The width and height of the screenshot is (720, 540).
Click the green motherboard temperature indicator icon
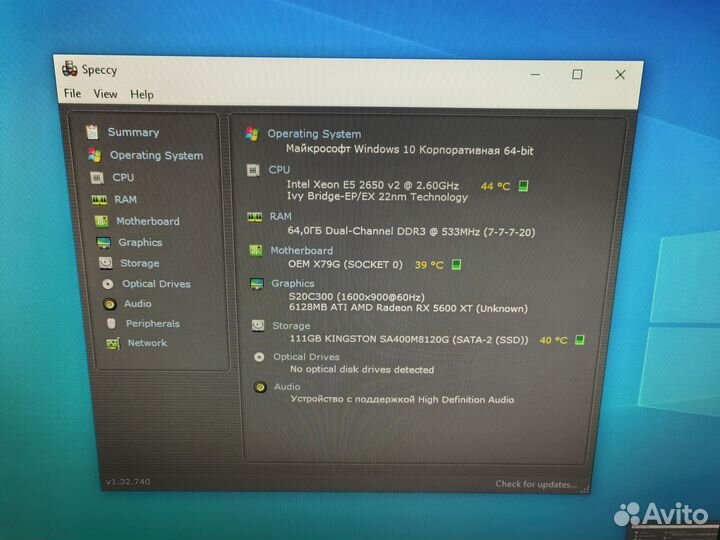tap(456, 264)
